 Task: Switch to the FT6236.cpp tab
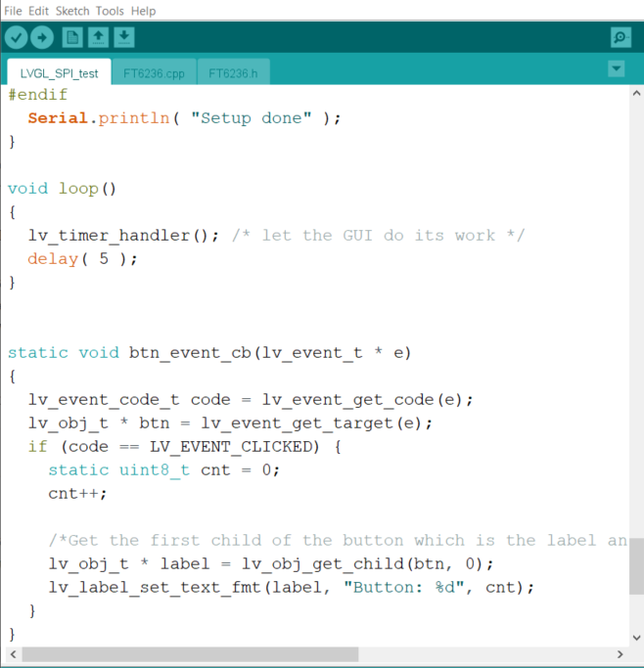coord(154,73)
